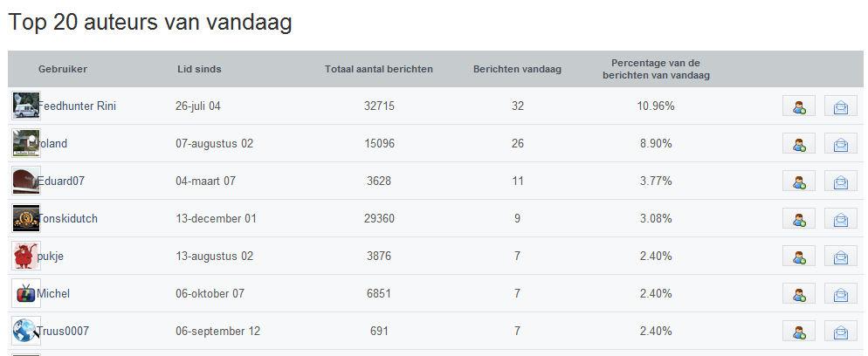
Task: Click pukje's red monster avatar
Action: (26, 256)
